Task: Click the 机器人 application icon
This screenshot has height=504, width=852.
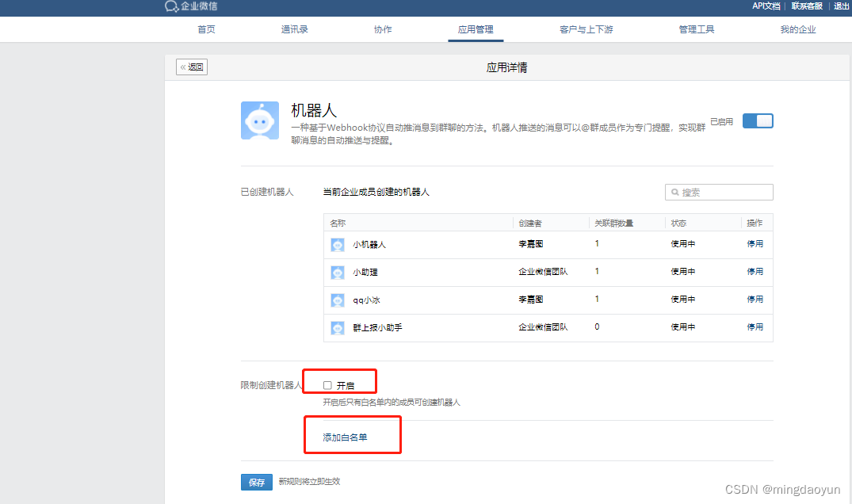Action: pos(260,122)
